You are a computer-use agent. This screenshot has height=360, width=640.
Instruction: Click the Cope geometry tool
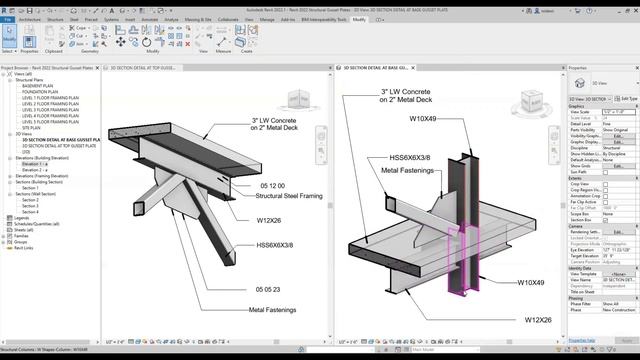(x=78, y=28)
